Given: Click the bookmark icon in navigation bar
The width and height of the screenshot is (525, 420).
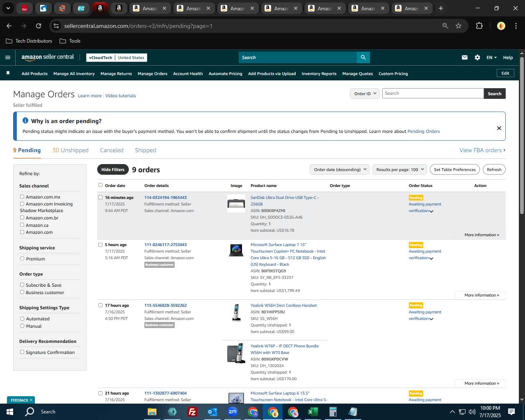Looking at the screenshot, I should (8, 73).
